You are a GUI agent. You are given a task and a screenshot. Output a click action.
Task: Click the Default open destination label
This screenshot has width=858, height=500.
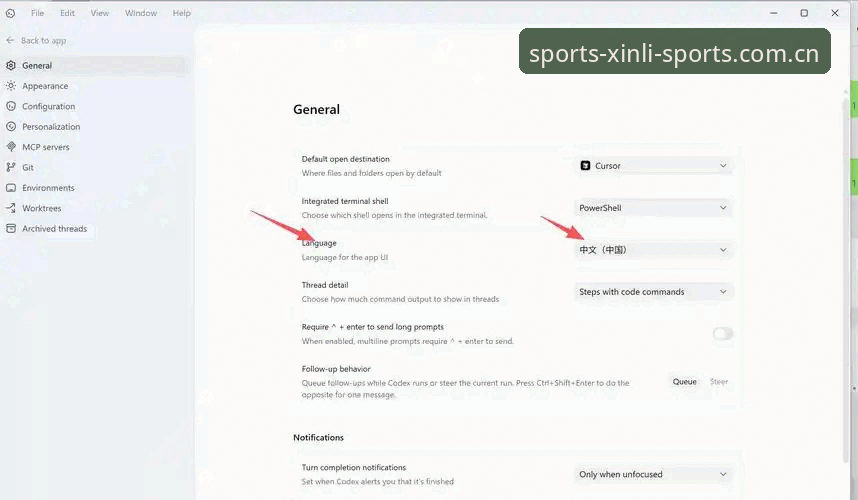(346, 159)
